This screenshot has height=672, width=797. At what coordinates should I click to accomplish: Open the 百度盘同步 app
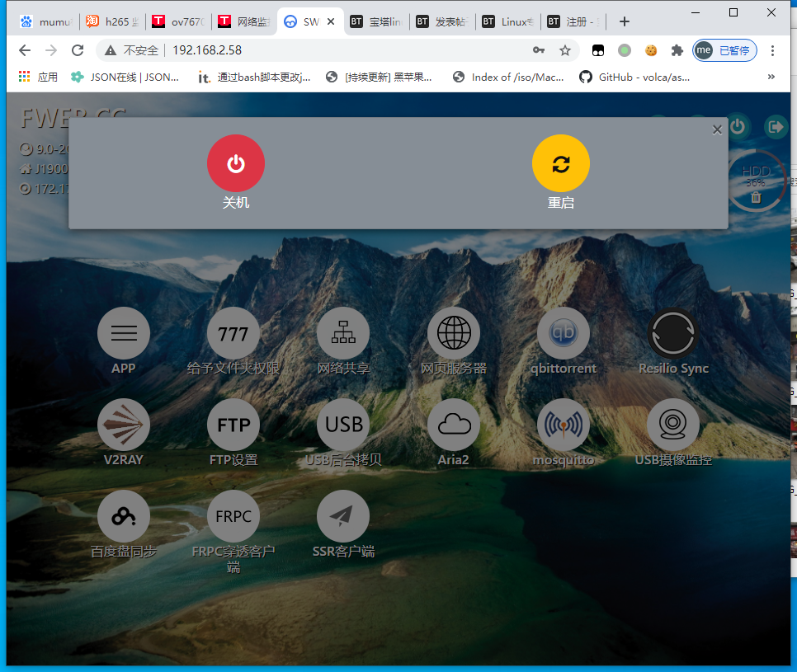(x=123, y=516)
